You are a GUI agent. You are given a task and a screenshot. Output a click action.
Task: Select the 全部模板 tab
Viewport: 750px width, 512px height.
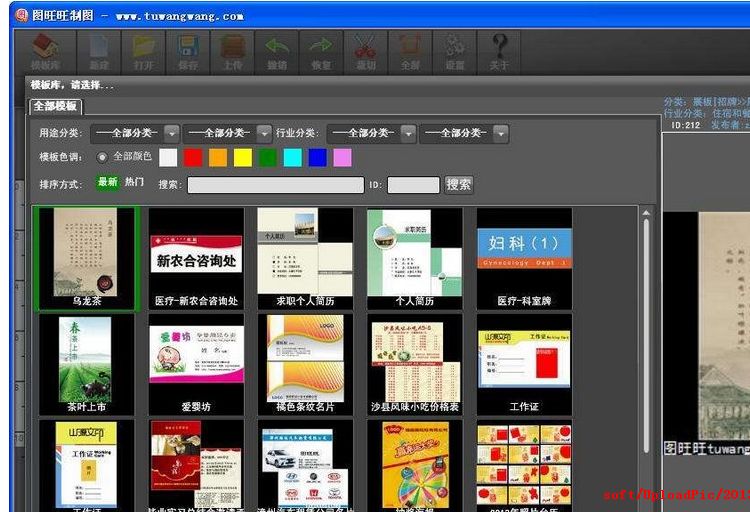tap(55, 106)
